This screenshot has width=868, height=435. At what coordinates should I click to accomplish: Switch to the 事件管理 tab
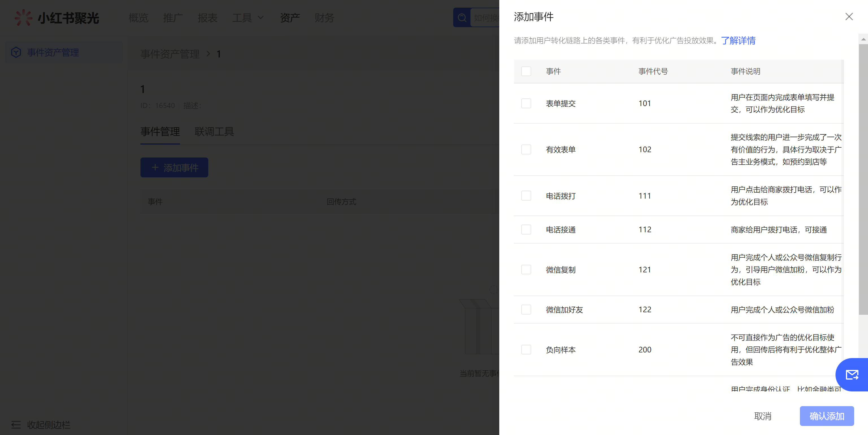(x=160, y=132)
